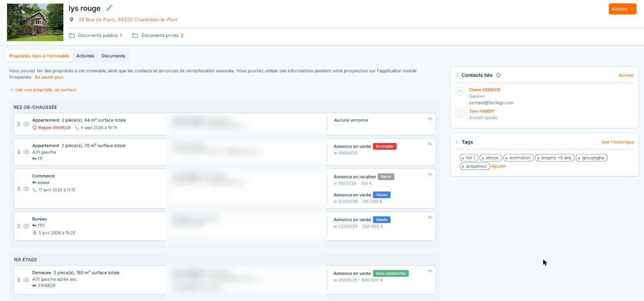Open contact Claire GERBIER
Viewport: 644px width, 301px height.
485,90
